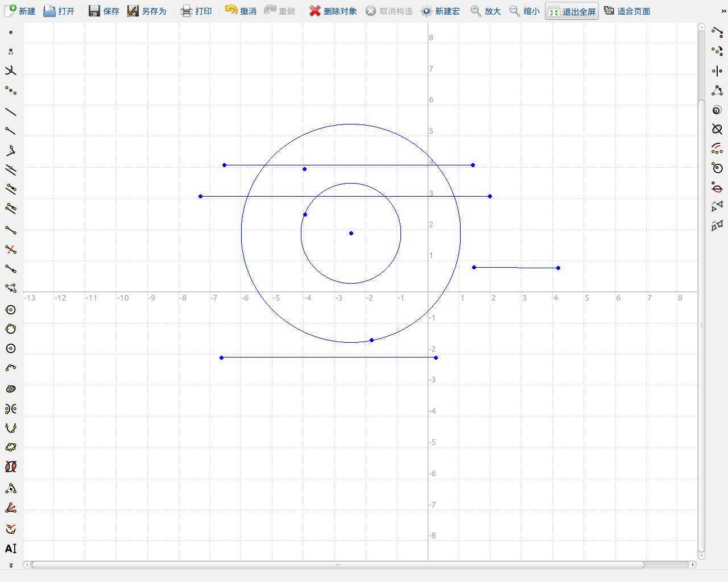Select the Segment midpoint tool with red cross

[x=10, y=250]
